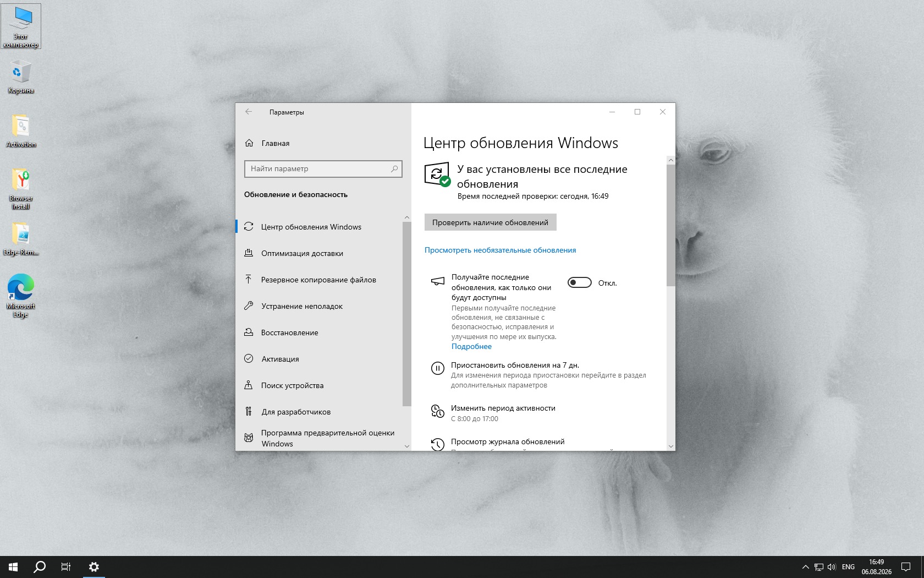Open the taskbar clock and date
924x578 pixels.
pos(877,567)
